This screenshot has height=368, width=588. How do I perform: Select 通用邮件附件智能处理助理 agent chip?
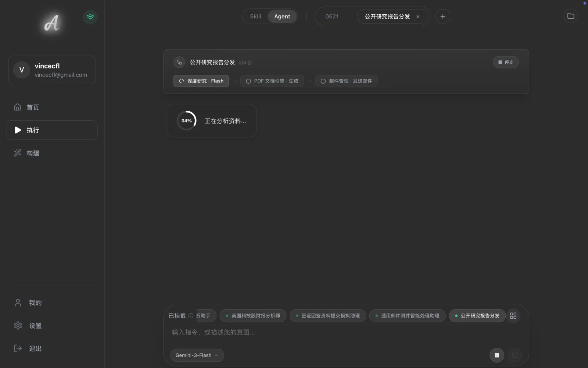(x=407, y=316)
